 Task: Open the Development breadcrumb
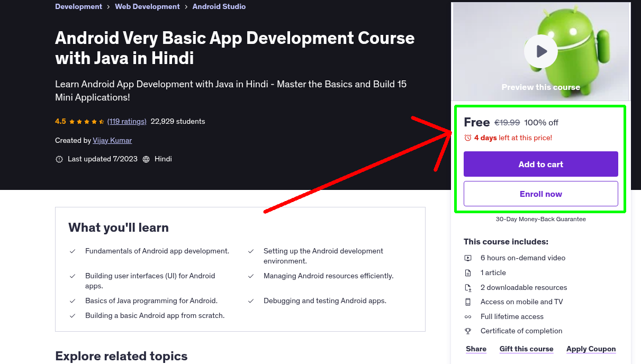click(78, 6)
